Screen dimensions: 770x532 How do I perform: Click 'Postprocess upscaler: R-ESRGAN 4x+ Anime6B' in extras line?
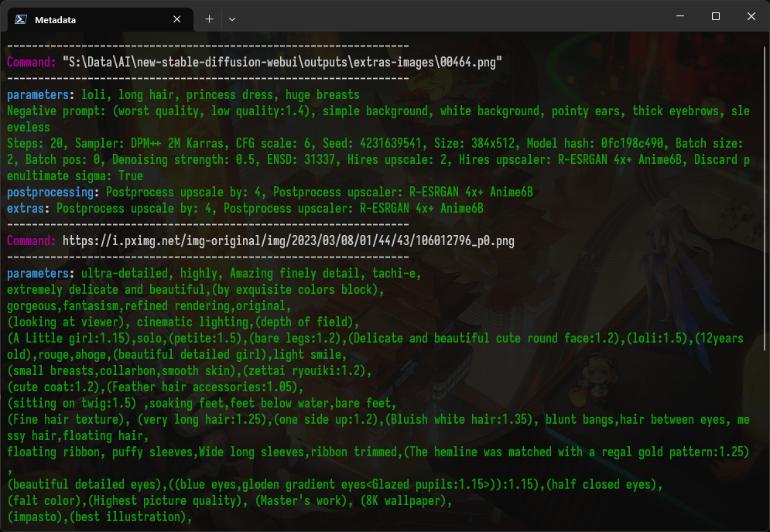pyautogui.click(x=353, y=208)
